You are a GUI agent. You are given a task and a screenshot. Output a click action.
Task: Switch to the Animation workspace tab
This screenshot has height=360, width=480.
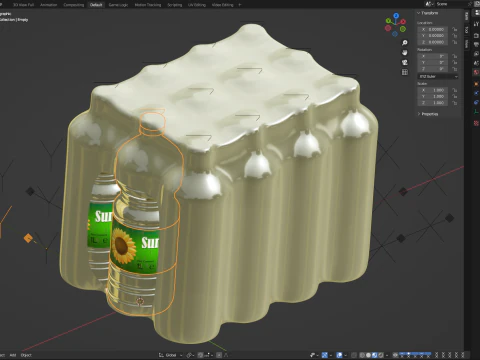point(48,5)
